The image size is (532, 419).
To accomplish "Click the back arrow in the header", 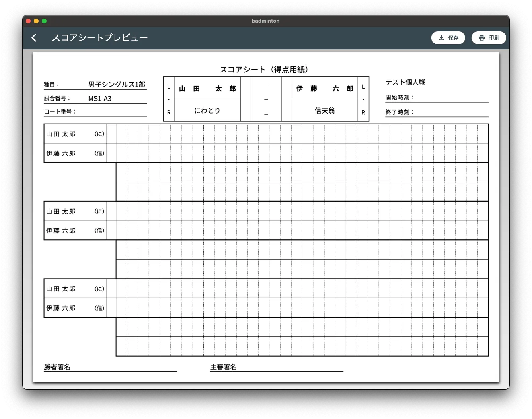I will click(34, 37).
